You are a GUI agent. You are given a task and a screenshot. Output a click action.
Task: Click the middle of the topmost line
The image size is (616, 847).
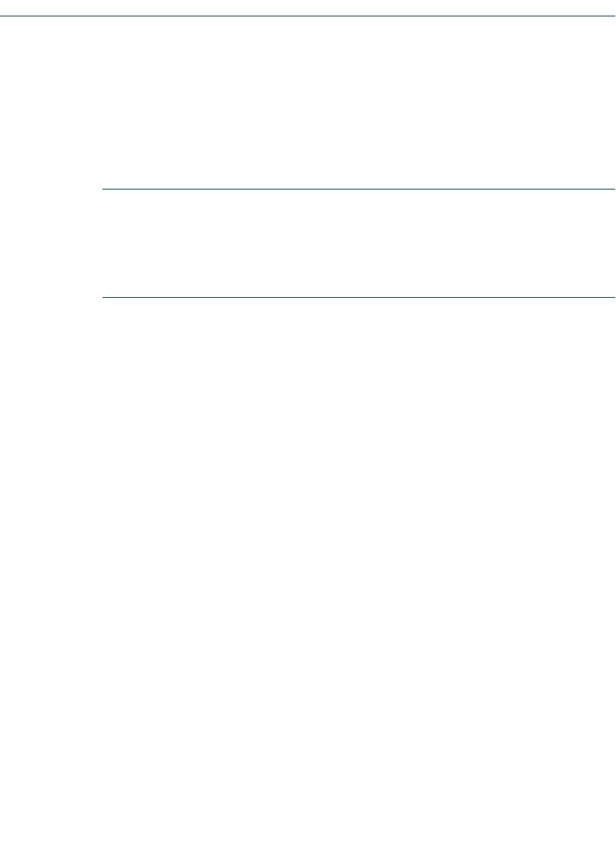pyautogui.click(x=308, y=16)
